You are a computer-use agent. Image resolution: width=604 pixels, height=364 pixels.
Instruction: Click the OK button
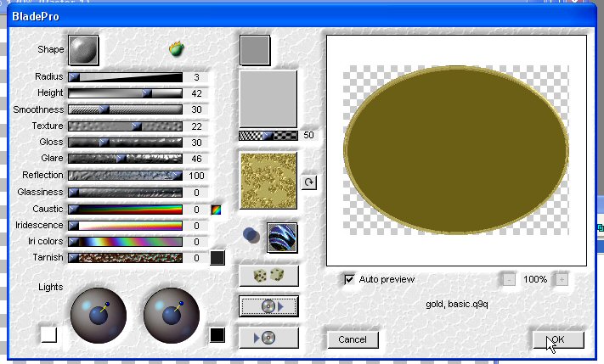(x=558, y=339)
